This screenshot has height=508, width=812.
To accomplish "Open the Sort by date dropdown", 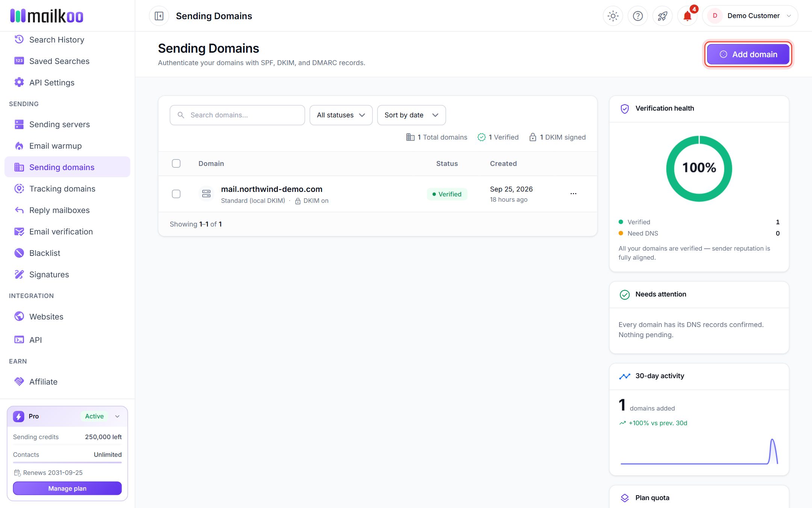I will pos(411,115).
